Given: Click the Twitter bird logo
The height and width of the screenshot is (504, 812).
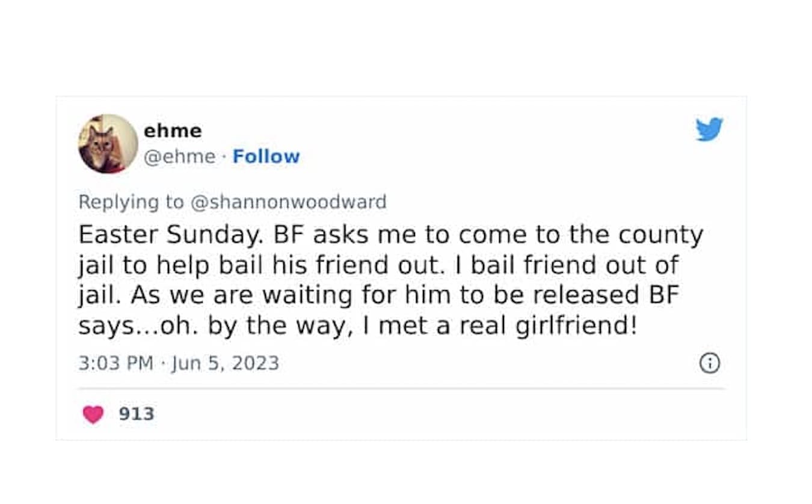Looking at the screenshot, I should (x=709, y=129).
